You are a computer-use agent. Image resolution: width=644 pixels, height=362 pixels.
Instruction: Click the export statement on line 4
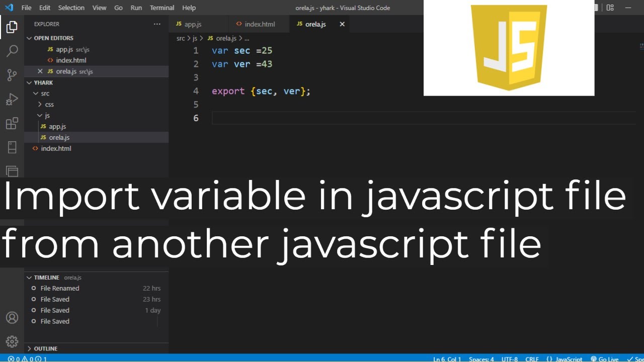[261, 92]
